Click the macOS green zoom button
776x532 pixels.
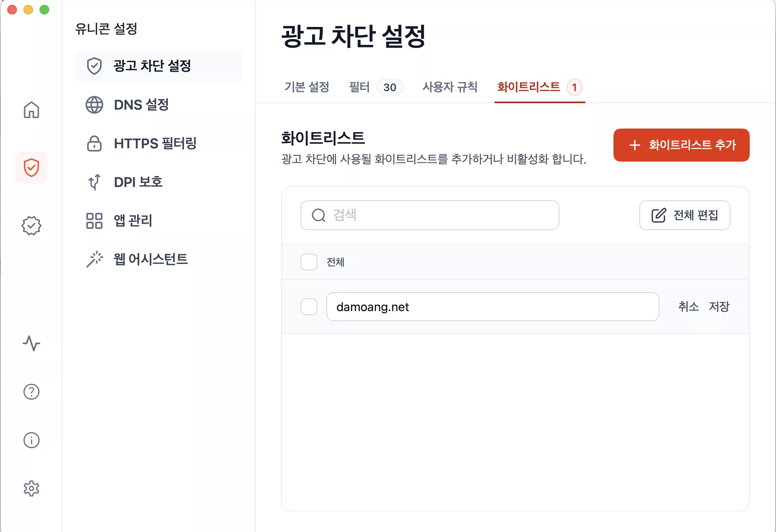[44, 10]
